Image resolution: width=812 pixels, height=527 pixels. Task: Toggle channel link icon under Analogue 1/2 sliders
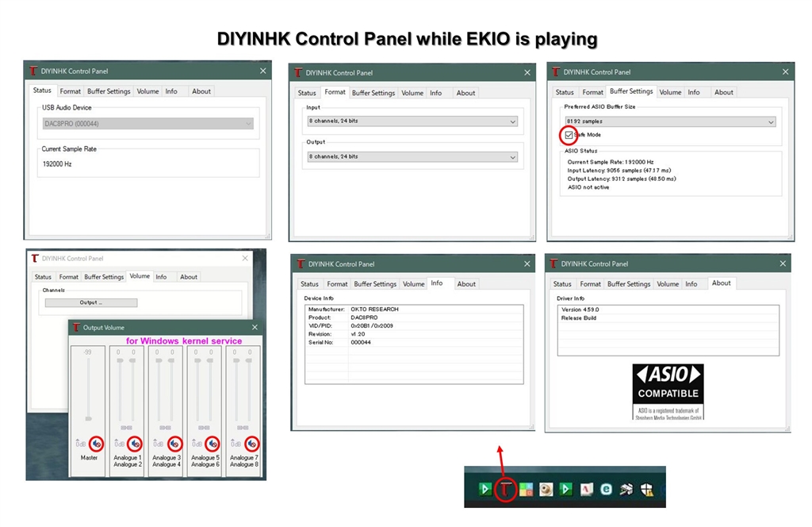(x=126, y=428)
